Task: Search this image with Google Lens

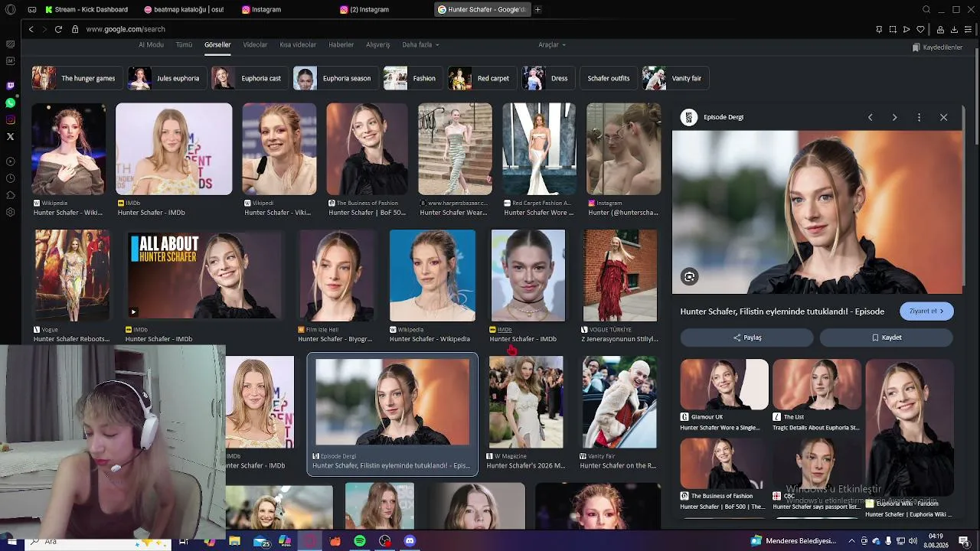Action: pyautogui.click(x=690, y=277)
